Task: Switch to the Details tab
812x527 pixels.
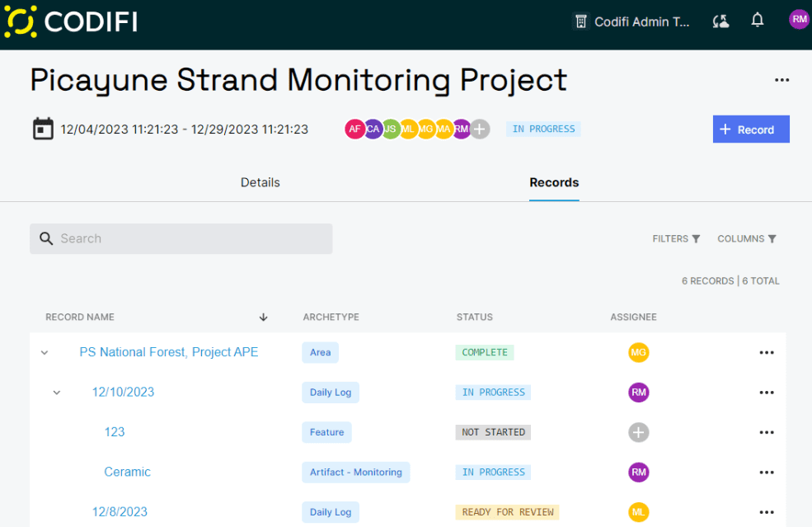Action: (x=260, y=182)
